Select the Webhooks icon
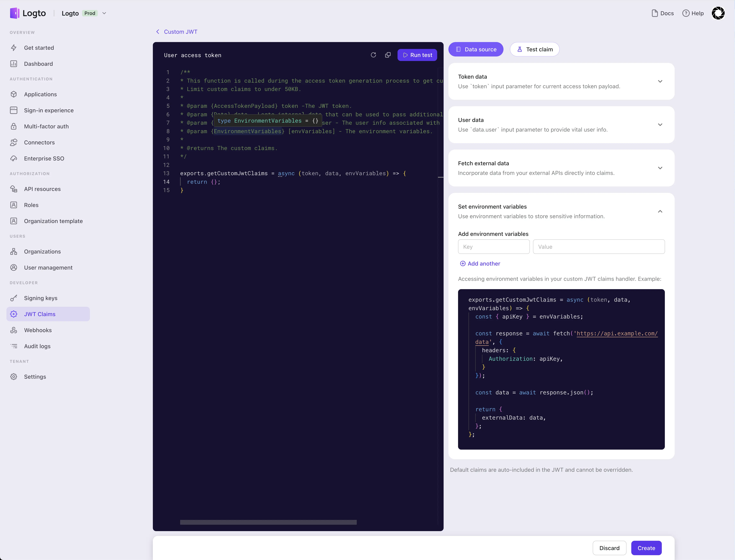This screenshot has width=735, height=560. (14, 330)
